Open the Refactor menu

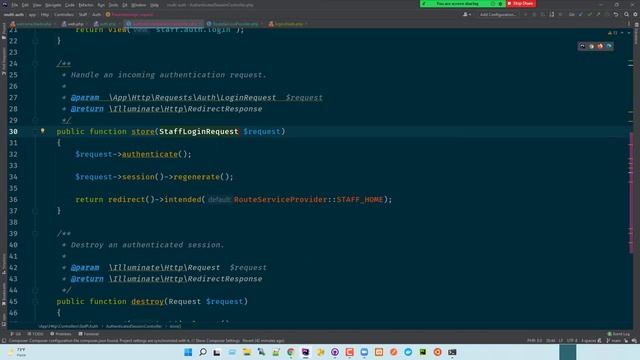(x=86, y=5)
